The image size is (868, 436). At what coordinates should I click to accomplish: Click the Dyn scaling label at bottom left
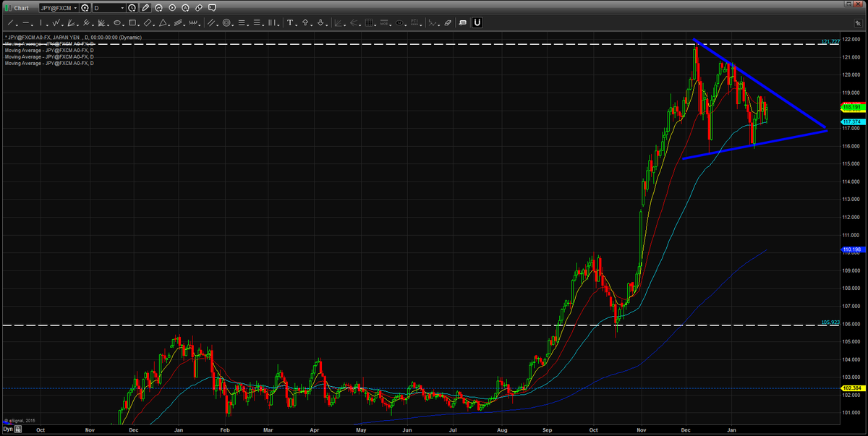click(x=8, y=429)
